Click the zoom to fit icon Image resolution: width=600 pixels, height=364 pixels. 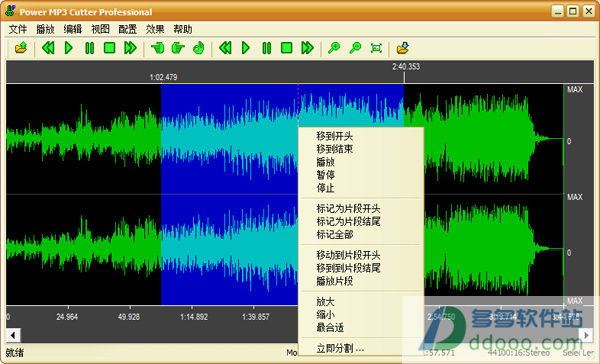376,48
